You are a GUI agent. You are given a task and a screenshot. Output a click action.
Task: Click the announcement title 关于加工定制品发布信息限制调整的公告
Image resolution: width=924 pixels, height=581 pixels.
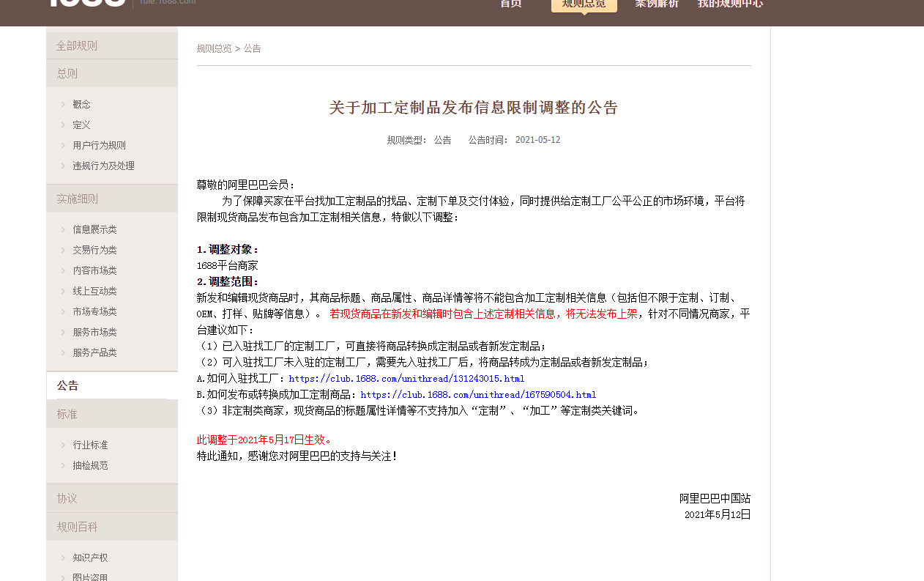point(474,108)
